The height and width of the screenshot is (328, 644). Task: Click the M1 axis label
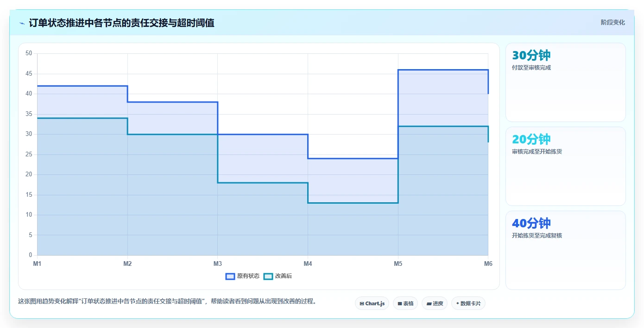(x=37, y=264)
